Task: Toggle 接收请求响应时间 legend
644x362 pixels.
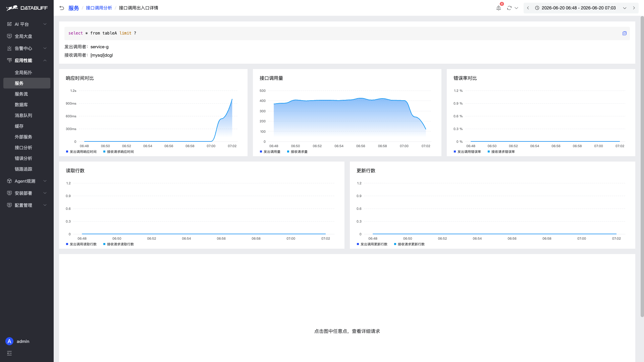Action: (118, 152)
